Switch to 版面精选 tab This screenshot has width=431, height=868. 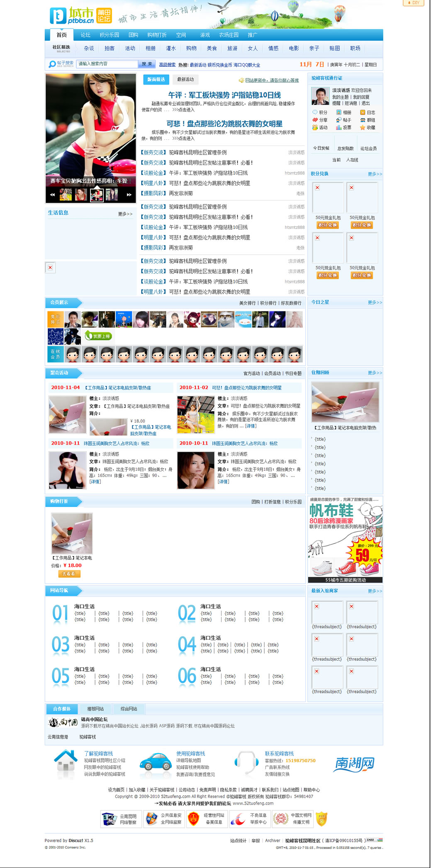click(x=156, y=80)
